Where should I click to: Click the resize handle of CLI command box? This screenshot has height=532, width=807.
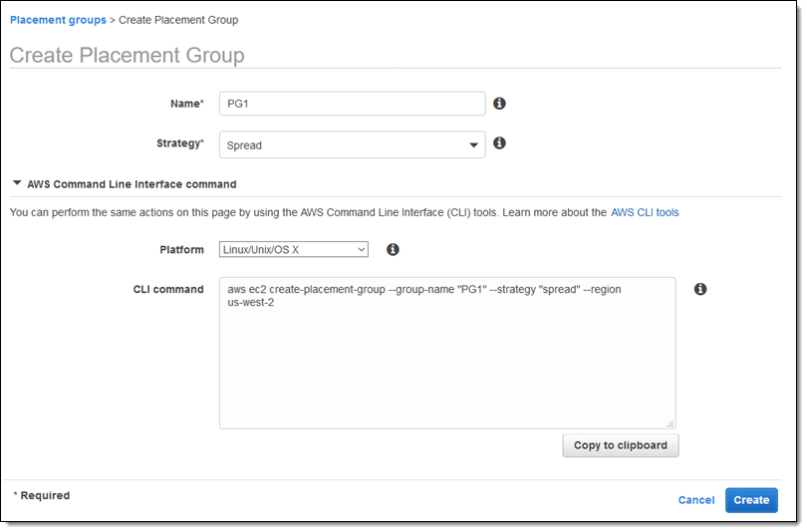click(671, 422)
